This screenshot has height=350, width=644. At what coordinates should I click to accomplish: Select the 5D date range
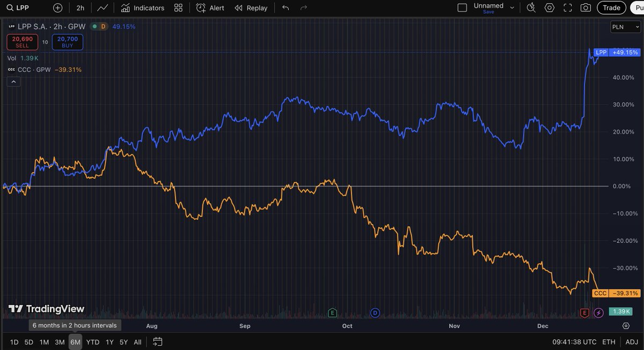29,341
